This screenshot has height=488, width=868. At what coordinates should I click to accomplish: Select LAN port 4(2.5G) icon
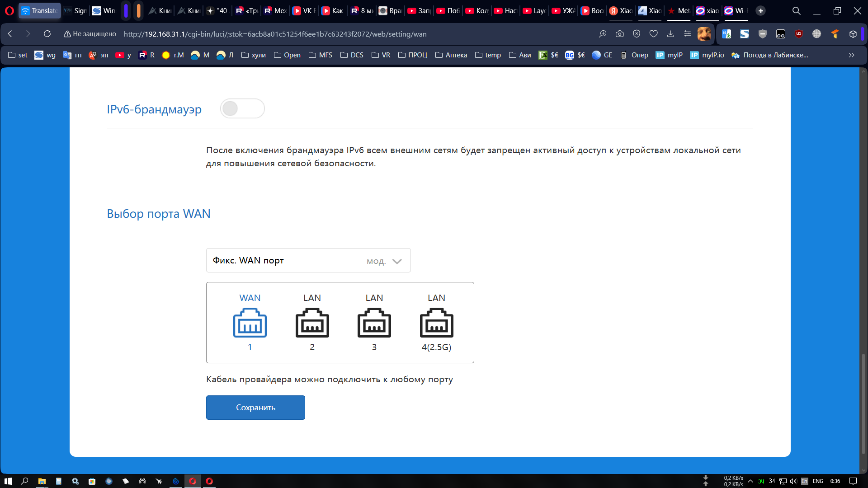click(437, 323)
